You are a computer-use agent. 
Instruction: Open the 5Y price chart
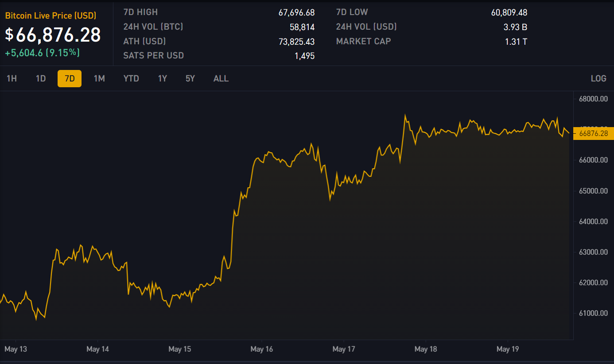[x=190, y=78]
